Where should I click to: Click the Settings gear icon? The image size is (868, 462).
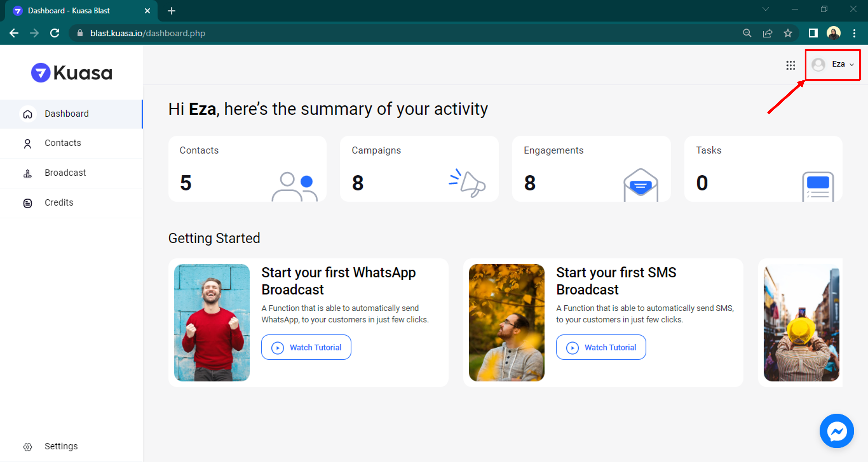[x=28, y=446]
